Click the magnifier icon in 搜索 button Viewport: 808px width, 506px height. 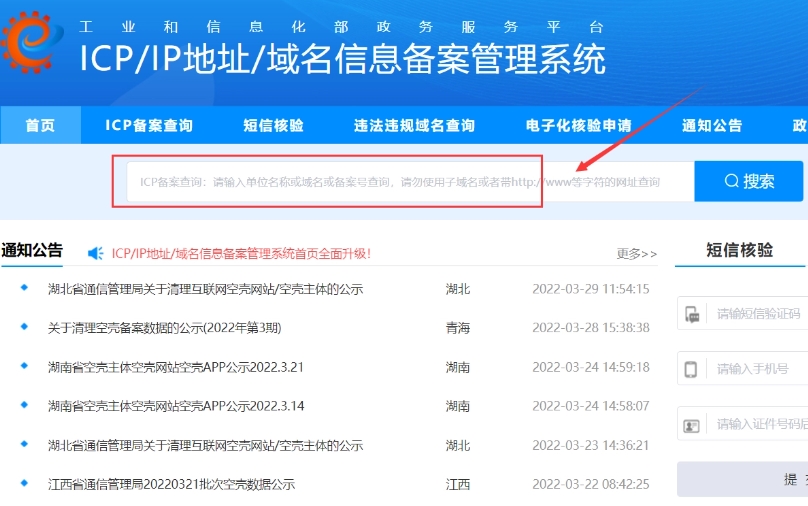(x=731, y=181)
